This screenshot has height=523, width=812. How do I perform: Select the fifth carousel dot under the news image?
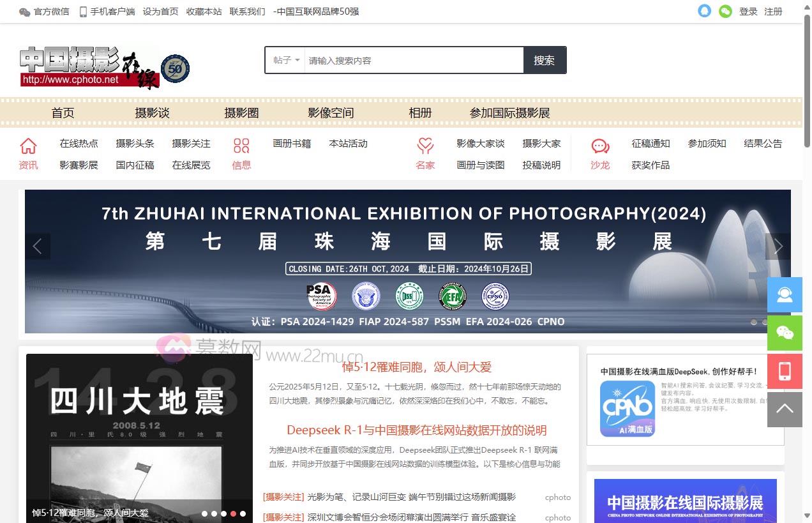(243, 513)
